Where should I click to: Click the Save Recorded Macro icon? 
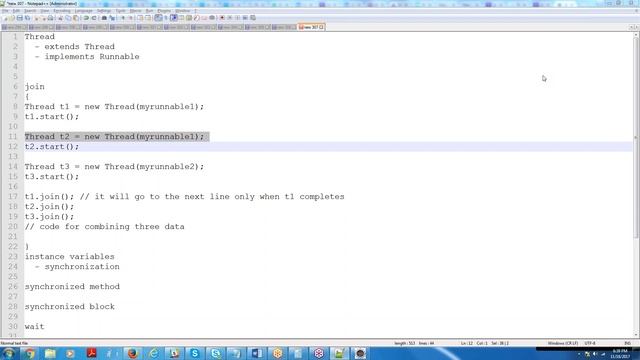click(x=253, y=18)
